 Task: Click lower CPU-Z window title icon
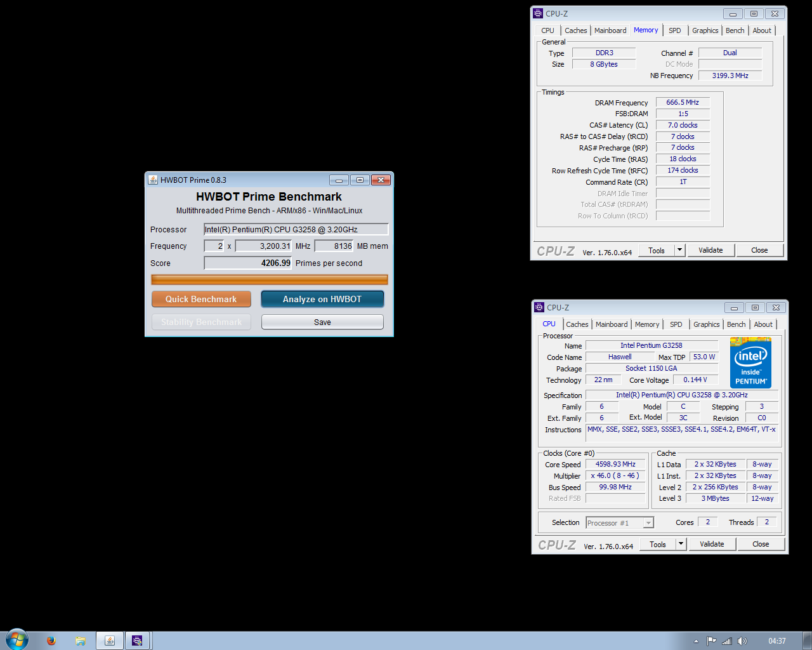[539, 307]
